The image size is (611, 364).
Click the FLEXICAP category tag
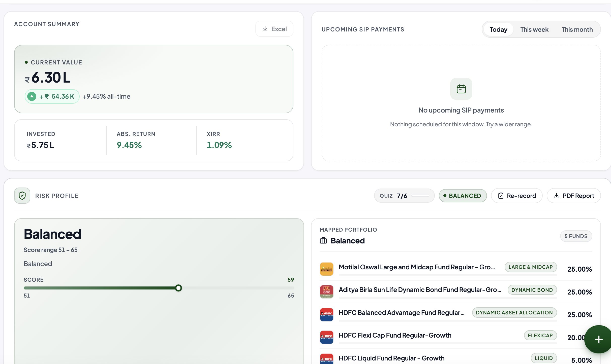pyautogui.click(x=540, y=336)
